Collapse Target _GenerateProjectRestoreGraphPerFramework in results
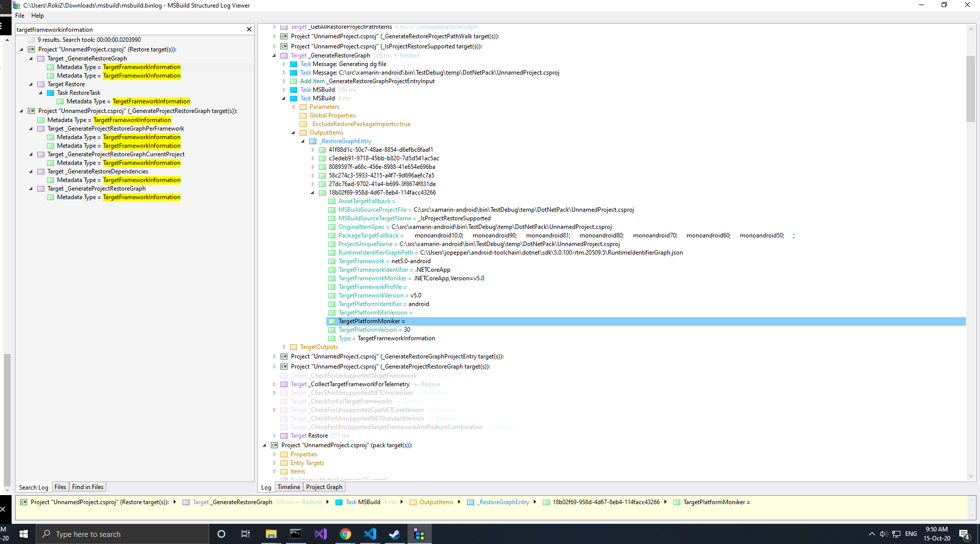 (31, 129)
